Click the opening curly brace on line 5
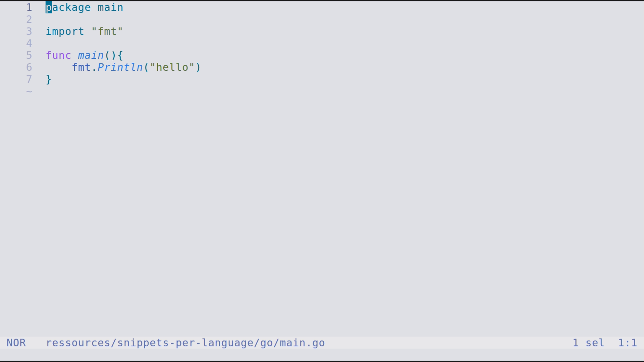644x362 pixels. (120, 55)
